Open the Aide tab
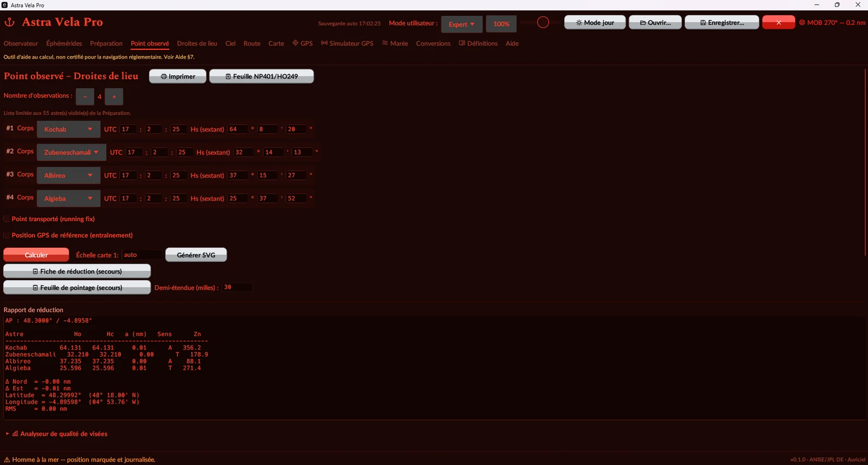Screen dimensions: 868x465 (512, 43)
